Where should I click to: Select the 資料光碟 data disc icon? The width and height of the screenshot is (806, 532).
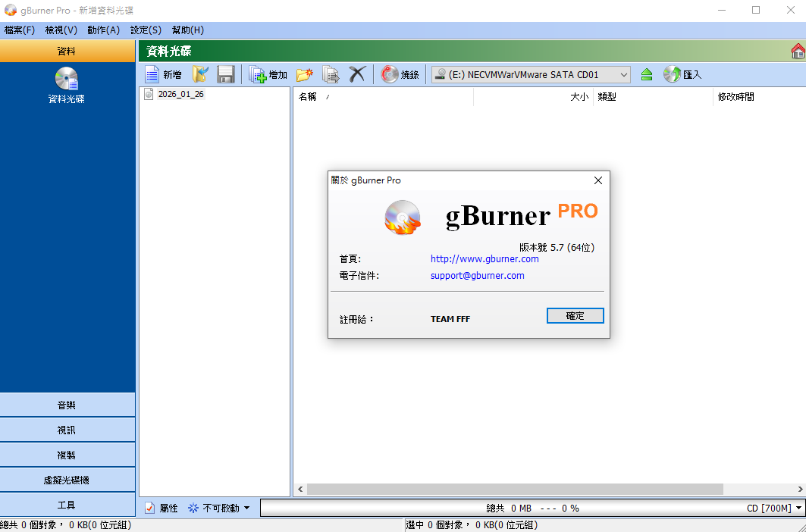(66, 79)
